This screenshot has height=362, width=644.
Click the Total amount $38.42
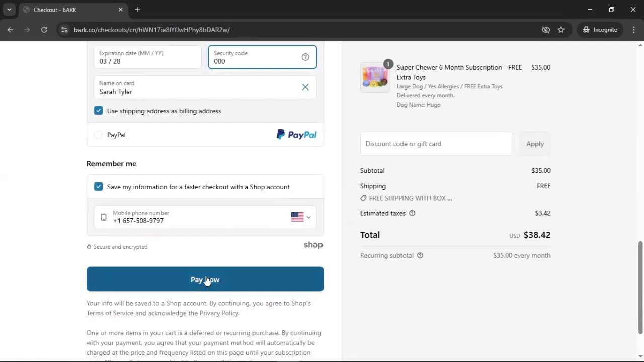[x=537, y=235]
